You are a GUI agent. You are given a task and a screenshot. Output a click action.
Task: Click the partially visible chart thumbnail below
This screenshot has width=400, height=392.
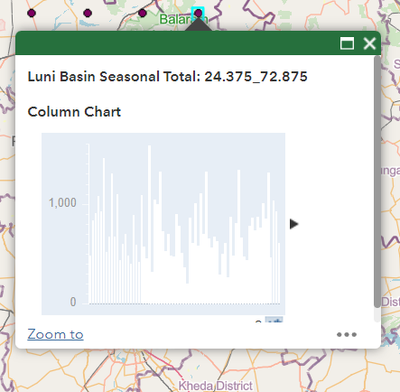tap(274, 319)
